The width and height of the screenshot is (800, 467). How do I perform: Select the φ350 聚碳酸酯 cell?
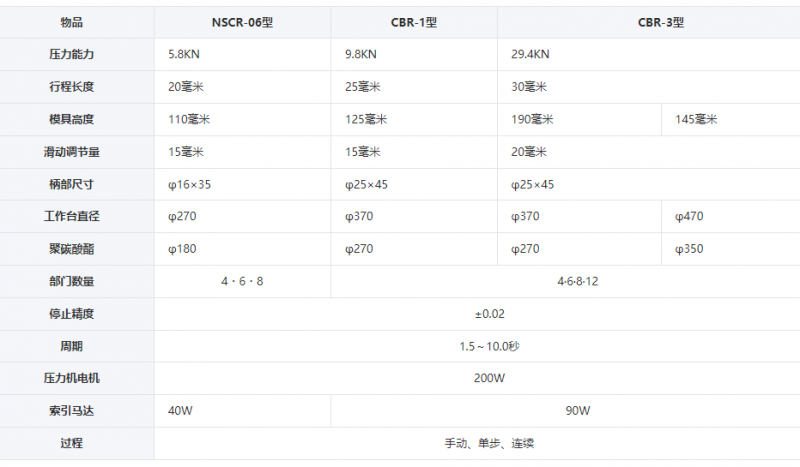(x=731, y=249)
